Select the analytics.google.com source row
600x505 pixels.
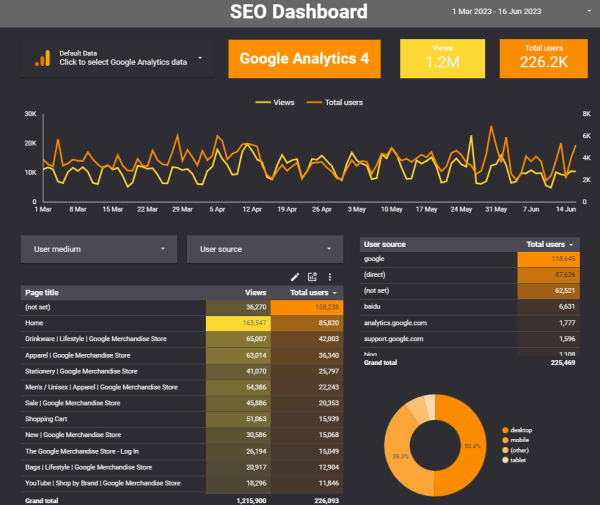coord(470,323)
